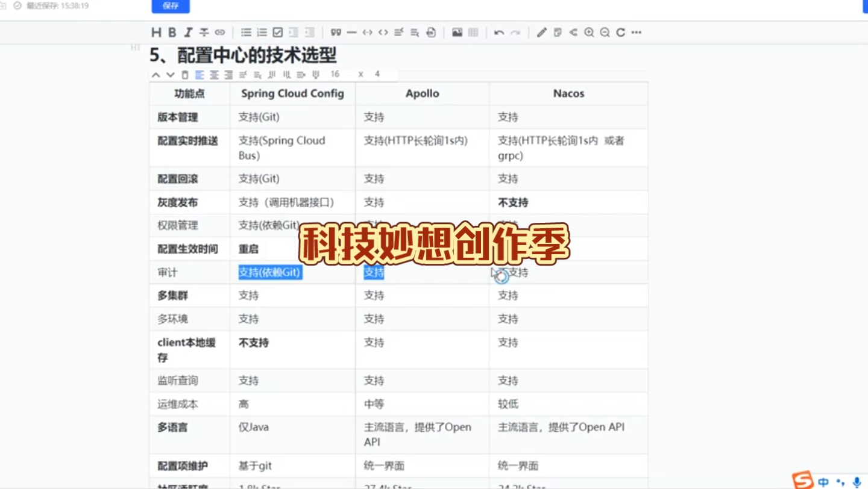The image size is (868, 489).
Task: Apply italic formatting from the toolbar
Action: pyautogui.click(x=188, y=33)
